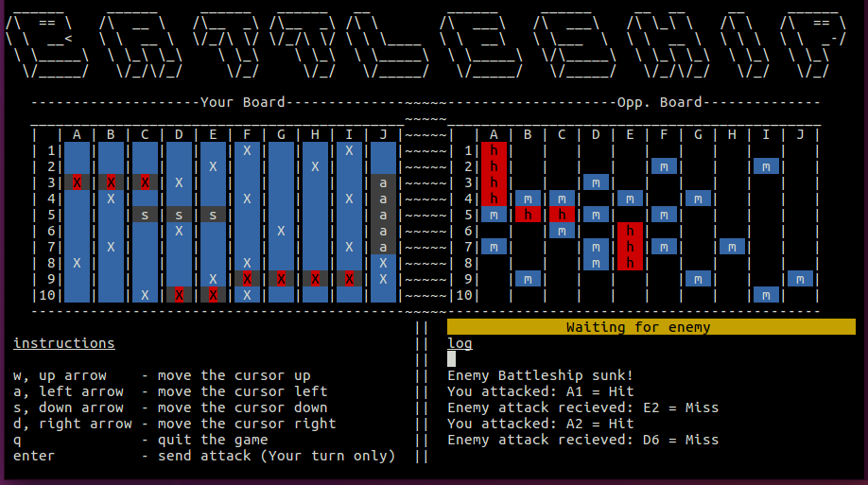Click white X cell G6 on Your Board

coord(281,231)
